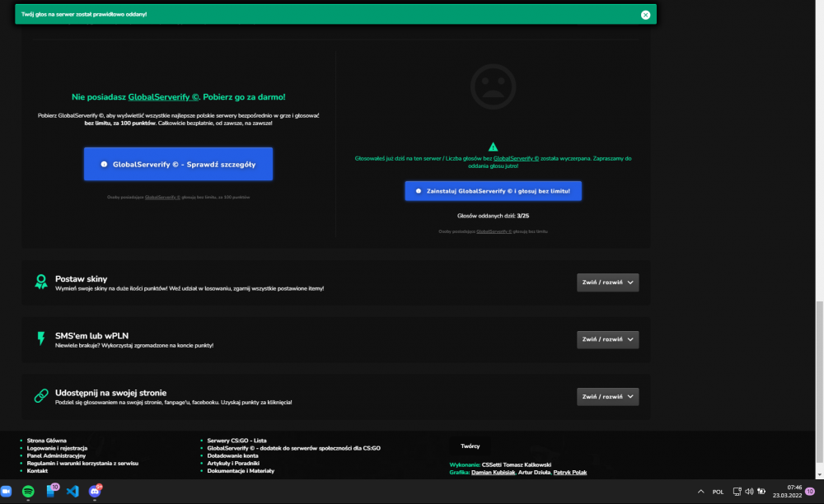
Task: Click the Udostępnij na swojej stronie chain icon
Action: pos(41,396)
